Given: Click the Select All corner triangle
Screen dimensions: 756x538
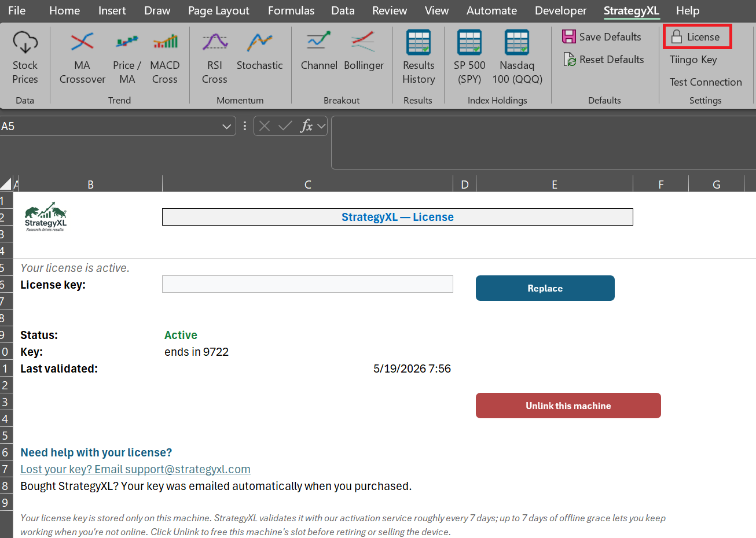Looking at the screenshot, I should (6, 184).
